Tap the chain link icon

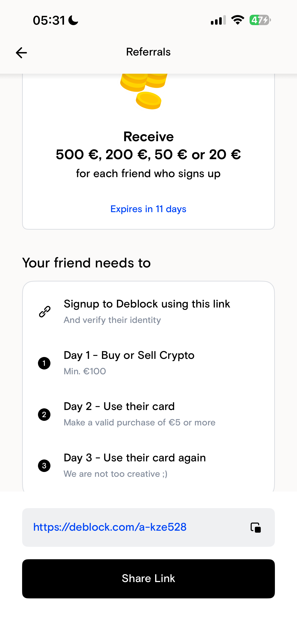point(45,311)
